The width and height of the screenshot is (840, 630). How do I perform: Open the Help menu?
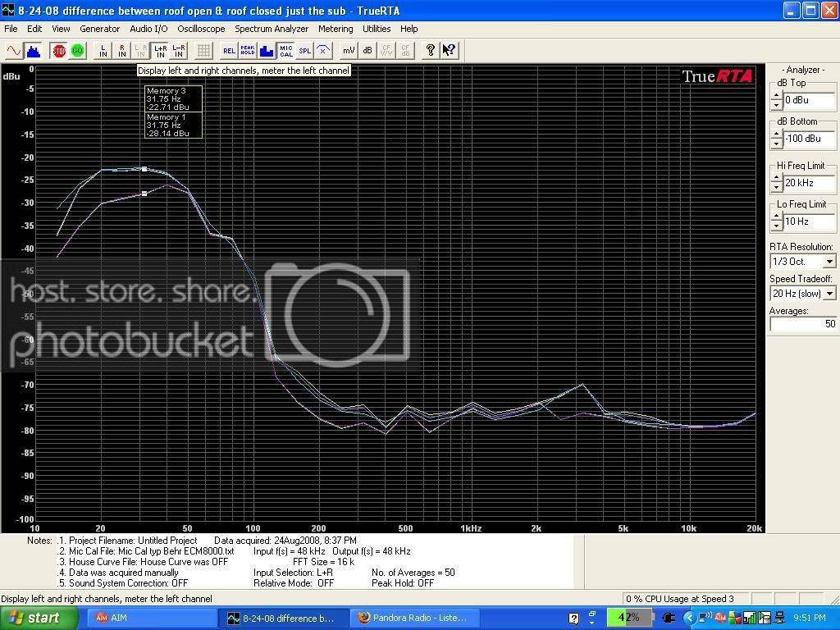pyautogui.click(x=409, y=29)
